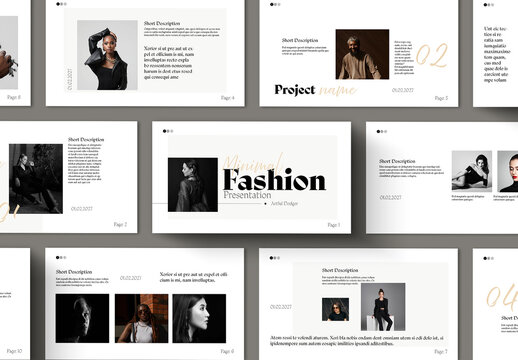Select the woman profile photo on Page 6
The height and width of the screenshot is (360, 518).
[199, 318]
